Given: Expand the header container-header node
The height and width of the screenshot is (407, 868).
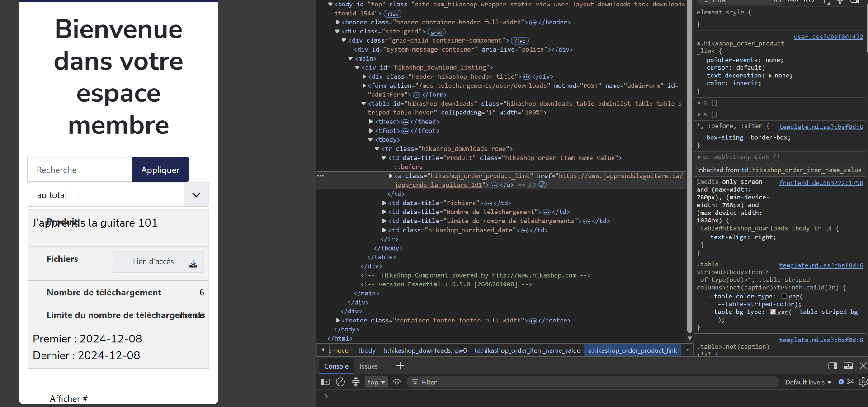Looking at the screenshot, I should 338,22.
